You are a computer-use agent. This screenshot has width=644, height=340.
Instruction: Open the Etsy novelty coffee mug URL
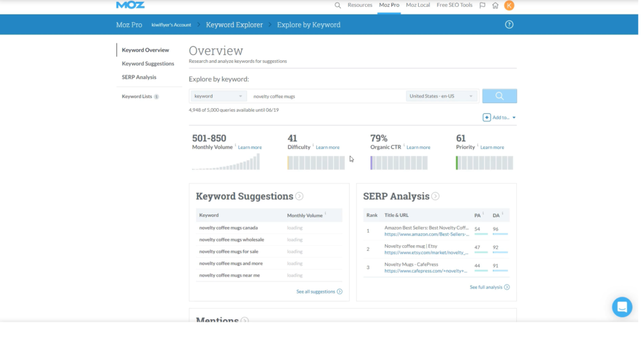click(426, 253)
